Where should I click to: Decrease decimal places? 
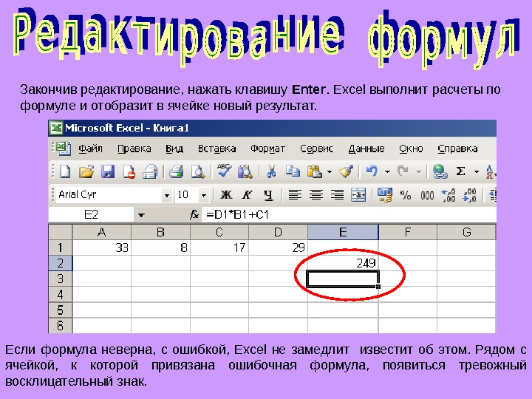click(x=470, y=195)
